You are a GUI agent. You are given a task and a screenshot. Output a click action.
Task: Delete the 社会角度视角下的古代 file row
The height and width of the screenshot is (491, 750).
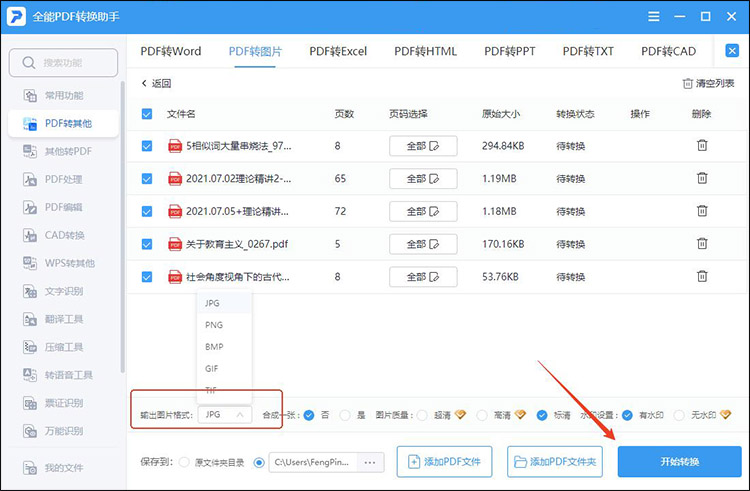pyautogui.click(x=702, y=276)
